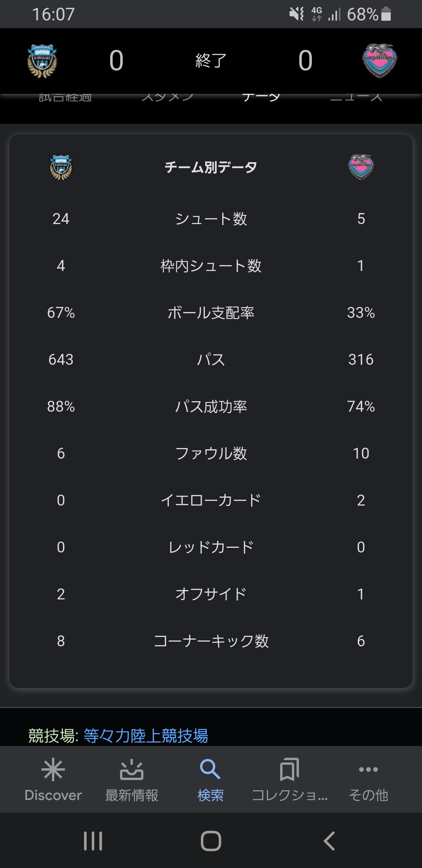
Task: Switch to the 試合経過 tab
Action: 65,97
